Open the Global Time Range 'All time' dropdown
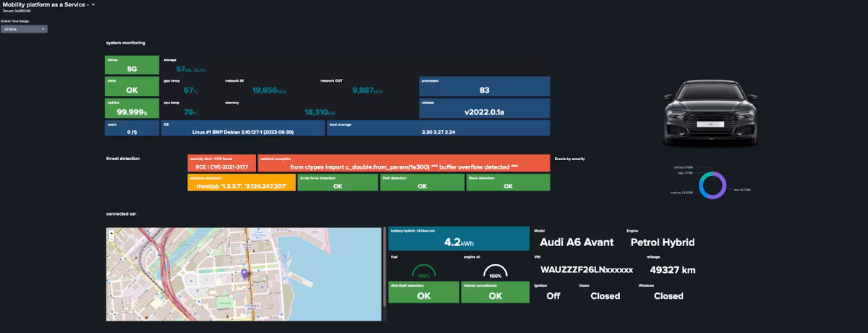Screen dimensions: 868x333 [x=24, y=29]
